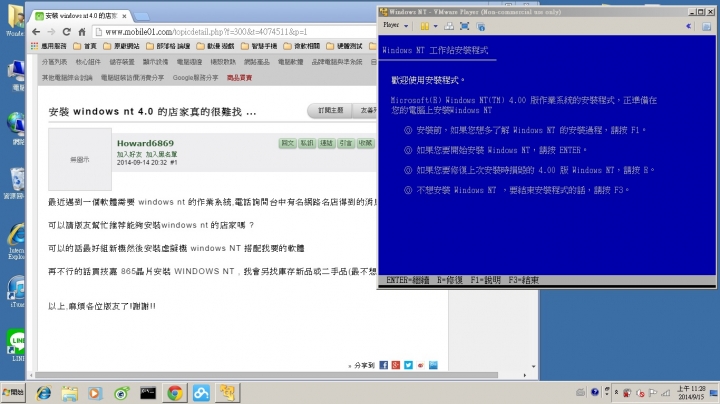The image size is (720, 404).
Task: Click the green 連結 link button
Action: tap(326, 143)
